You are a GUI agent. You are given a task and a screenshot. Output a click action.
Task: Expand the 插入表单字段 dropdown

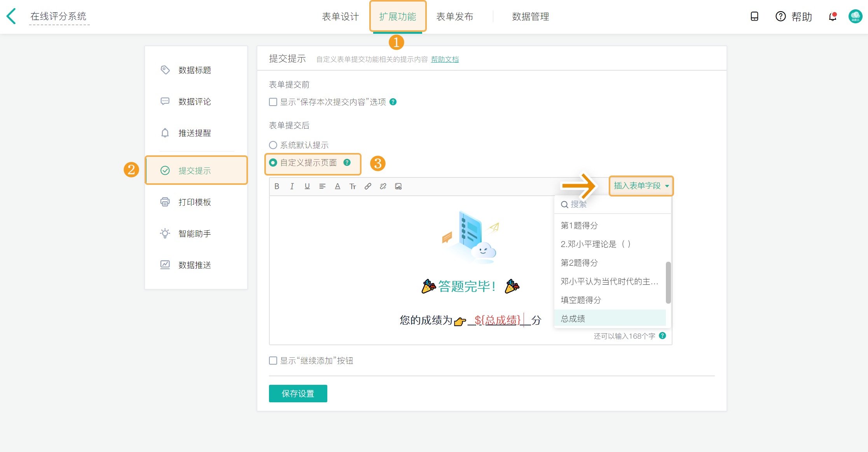[x=641, y=186]
